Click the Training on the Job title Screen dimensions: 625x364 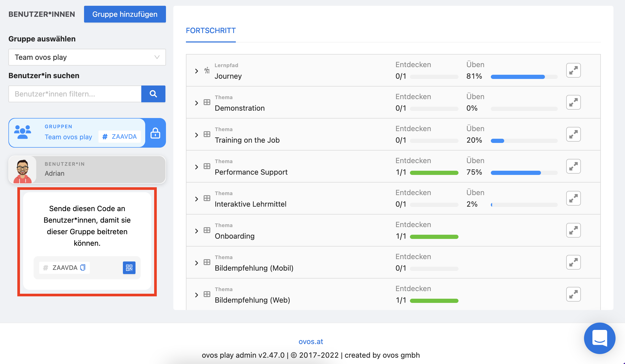click(247, 140)
